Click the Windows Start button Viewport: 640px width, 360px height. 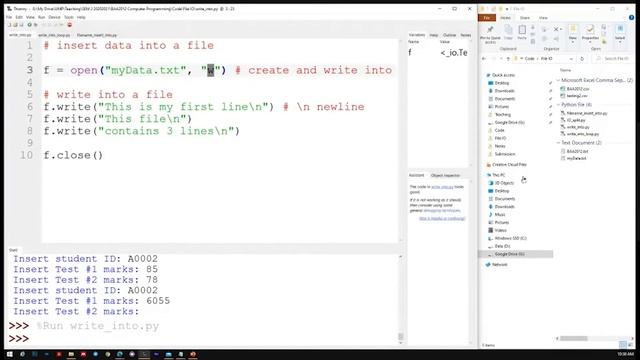(x=10, y=354)
